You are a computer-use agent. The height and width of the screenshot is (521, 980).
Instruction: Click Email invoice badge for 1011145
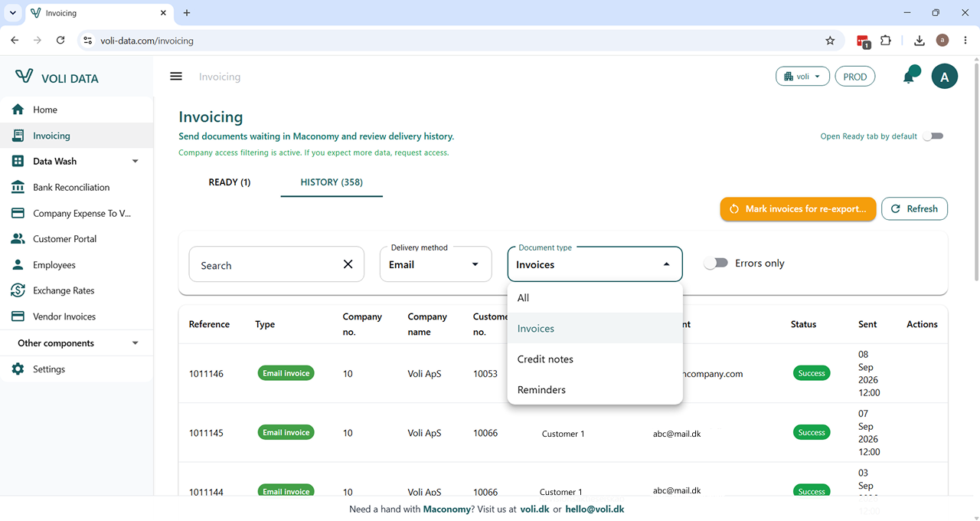click(286, 433)
